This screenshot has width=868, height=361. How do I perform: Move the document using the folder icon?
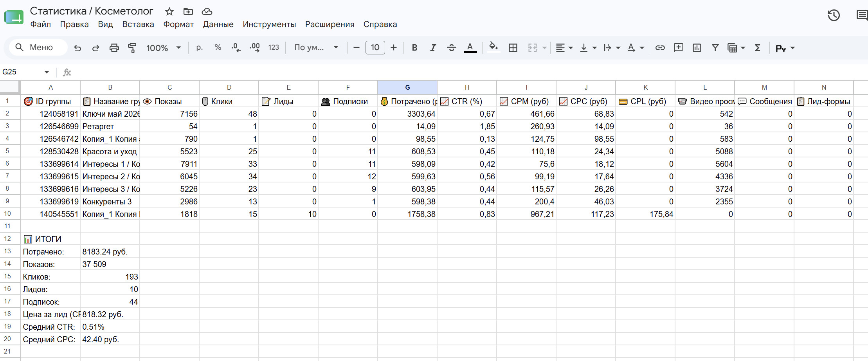pos(188,11)
